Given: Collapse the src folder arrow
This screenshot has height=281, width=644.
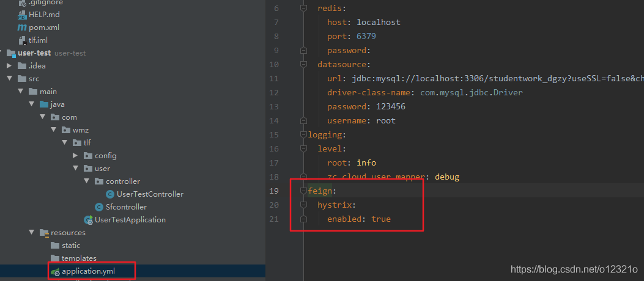Looking at the screenshot, I should click(9, 79).
